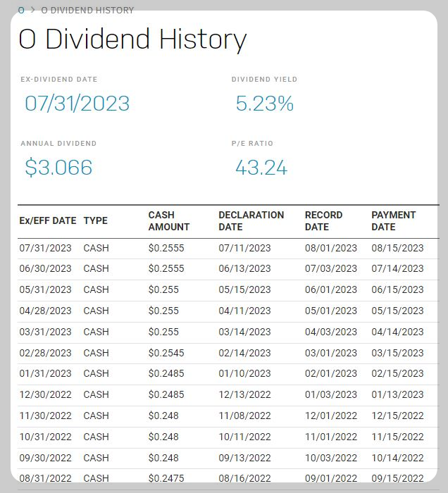
Task: Click cash amount in the 05/31/2023 row
Action: 163,289
